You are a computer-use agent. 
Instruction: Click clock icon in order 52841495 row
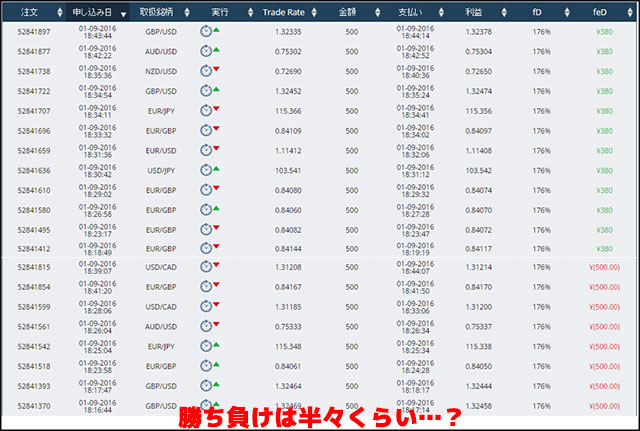[x=206, y=229]
